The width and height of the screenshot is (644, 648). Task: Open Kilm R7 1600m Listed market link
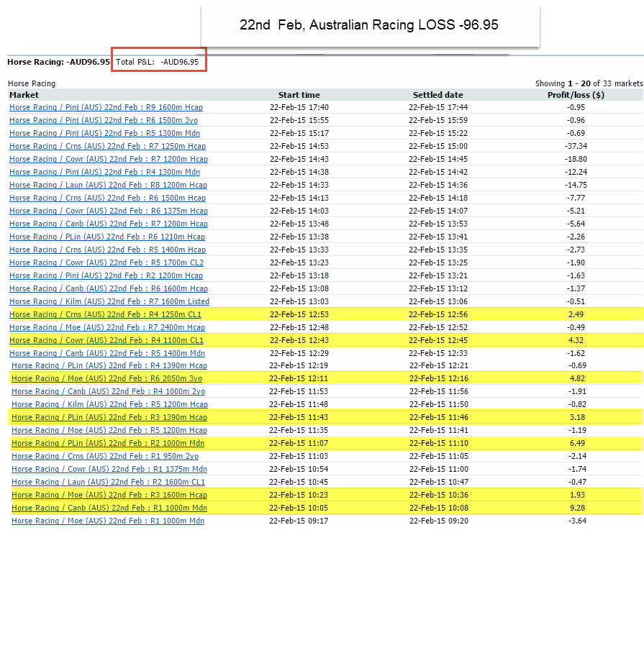[109, 301]
